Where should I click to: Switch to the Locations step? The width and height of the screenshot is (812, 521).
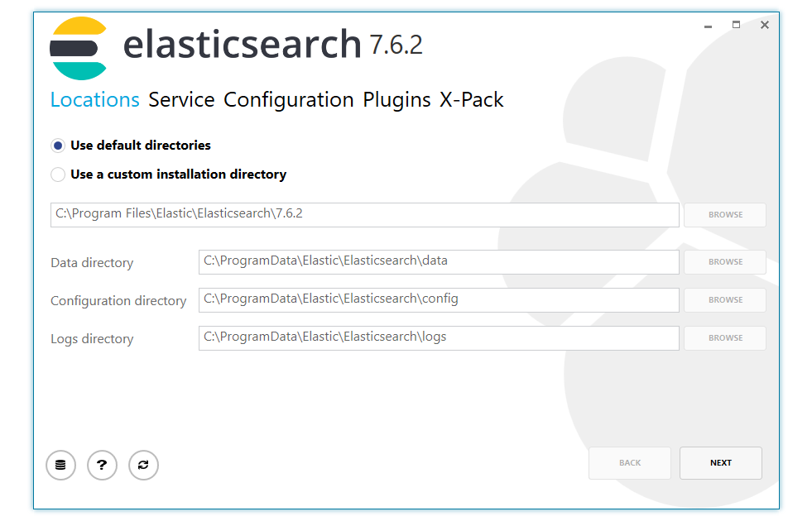94,99
